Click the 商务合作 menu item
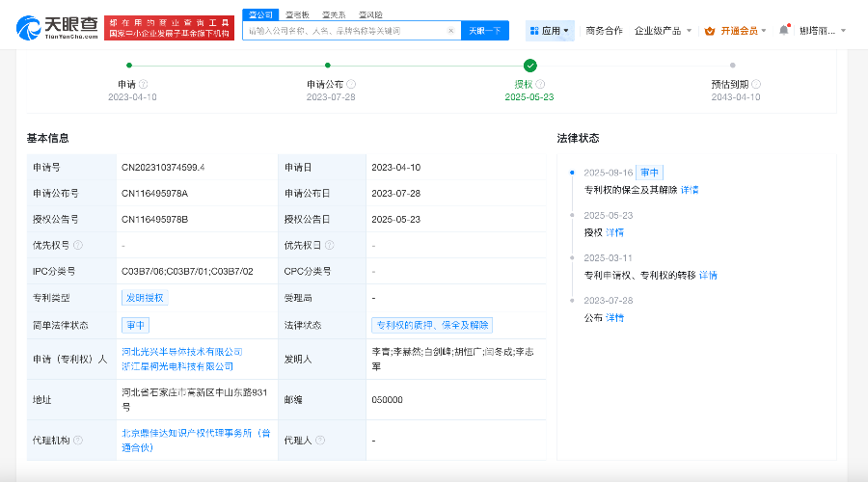This screenshot has width=868, height=482. tap(605, 31)
